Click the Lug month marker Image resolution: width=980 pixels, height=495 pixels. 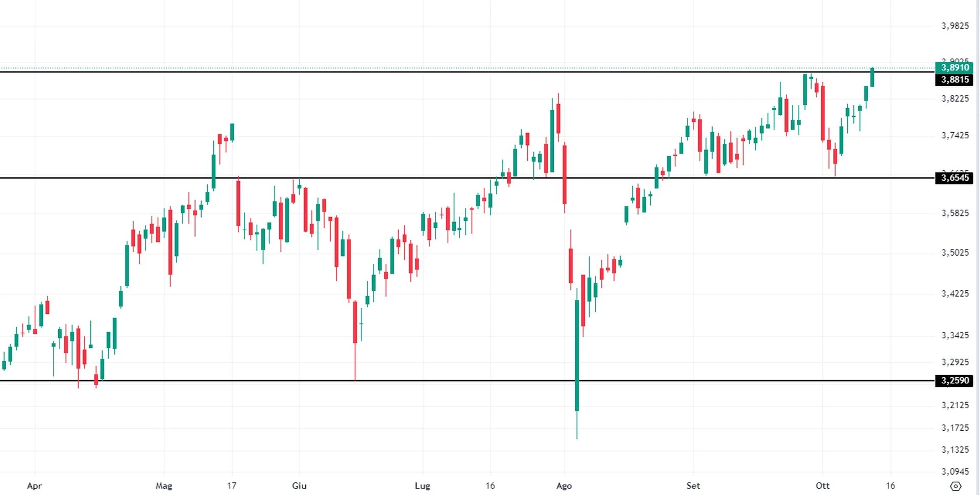click(422, 486)
